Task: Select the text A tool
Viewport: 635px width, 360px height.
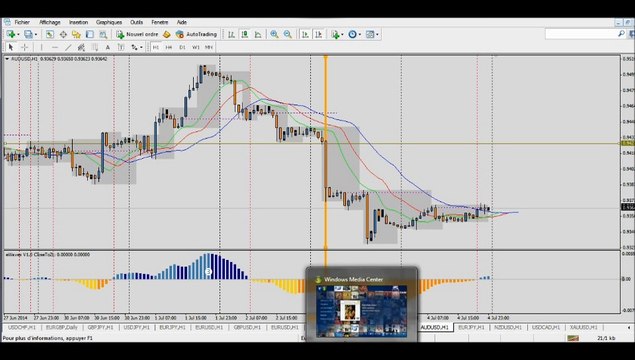Action: pos(108,47)
